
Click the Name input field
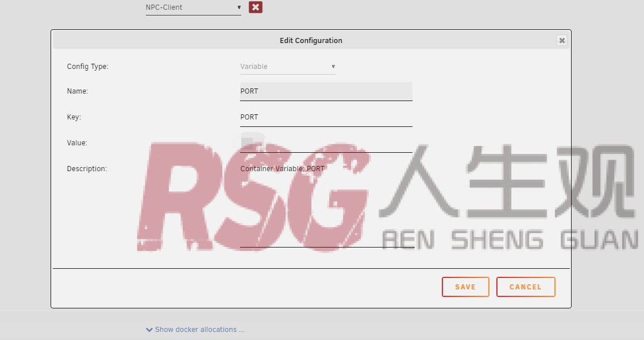(x=326, y=91)
